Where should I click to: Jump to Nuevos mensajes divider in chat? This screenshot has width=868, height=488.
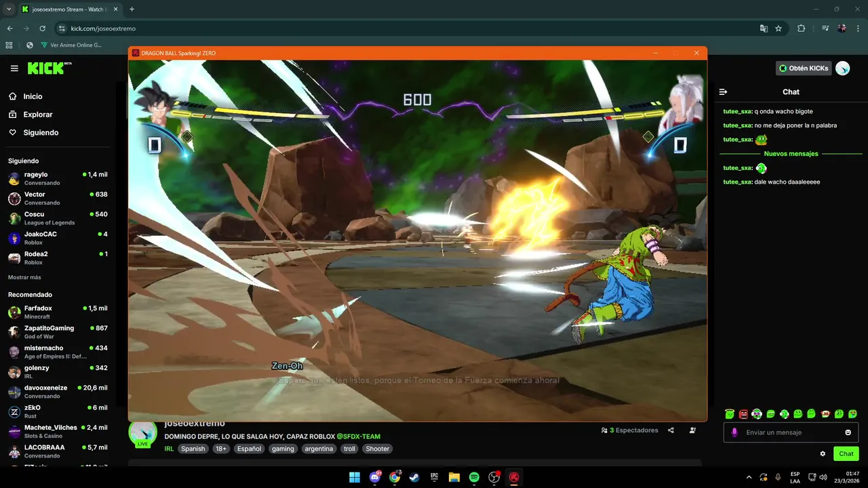click(791, 154)
